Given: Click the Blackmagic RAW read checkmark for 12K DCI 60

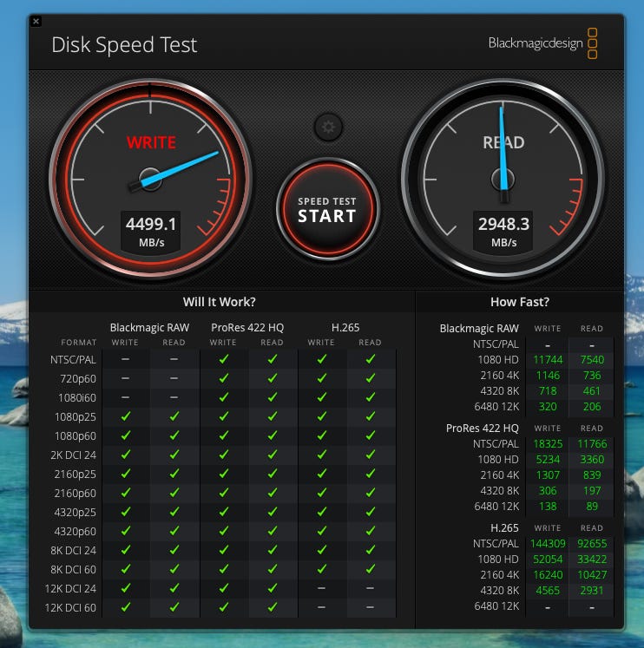Looking at the screenshot, I should (x=174, y=607).
